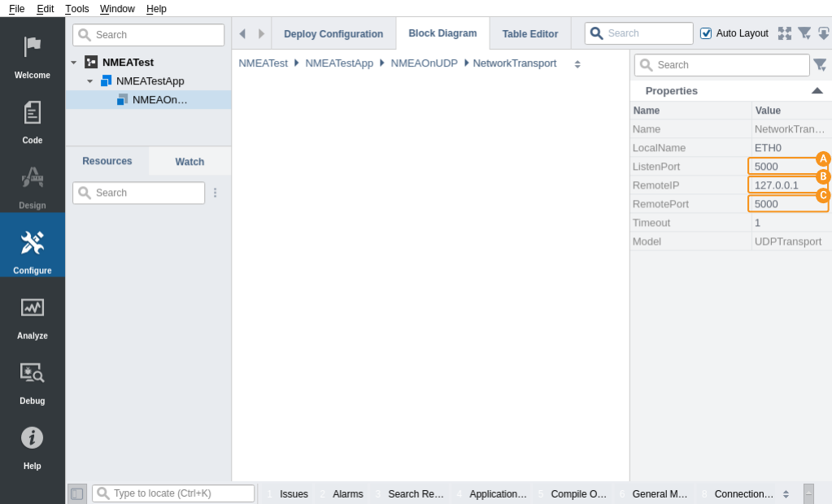
Task: Click NMEATestApp in the breadcrumb
Action: (339, 63)
